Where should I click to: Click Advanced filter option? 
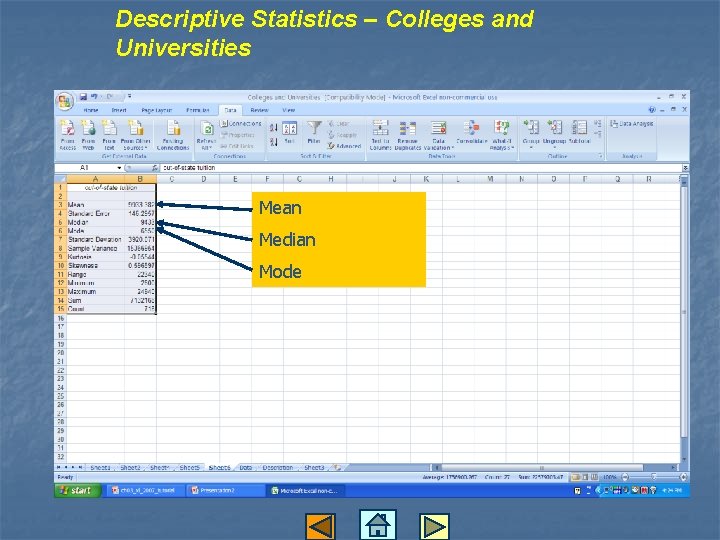pyautogui.click(x=344, y=146)
